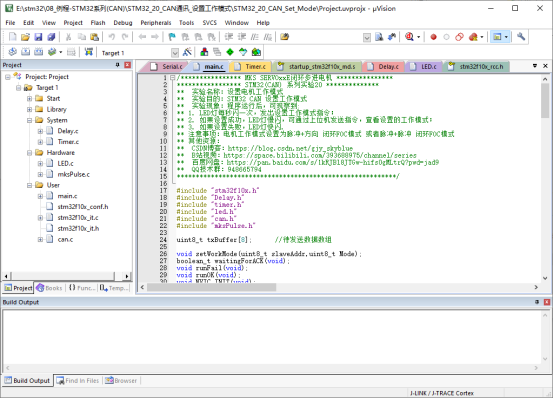Switch to the Books panel tab
554x398 pixels.
point(49,288)
